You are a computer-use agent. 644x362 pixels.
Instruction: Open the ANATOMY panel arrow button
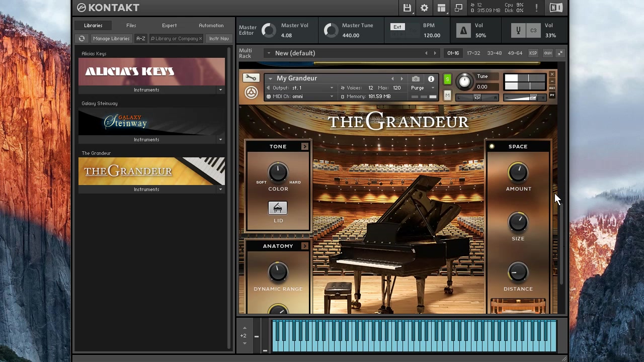coord(304,246)
